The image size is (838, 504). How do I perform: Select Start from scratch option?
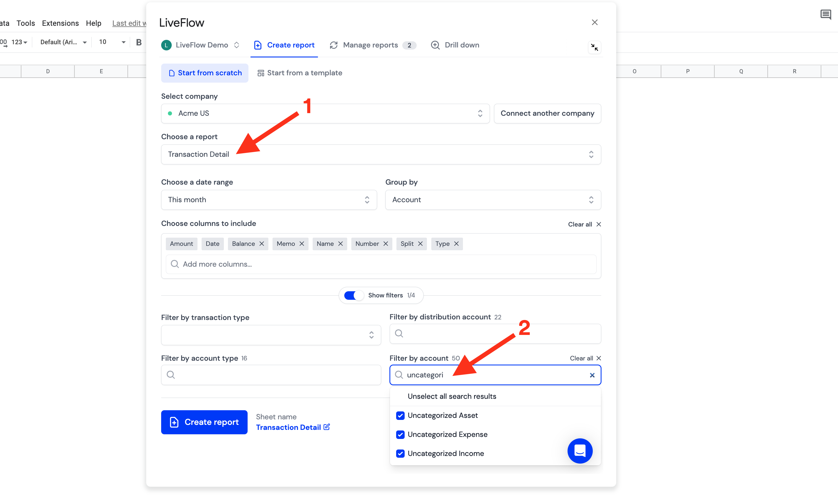tap(205, 73)
